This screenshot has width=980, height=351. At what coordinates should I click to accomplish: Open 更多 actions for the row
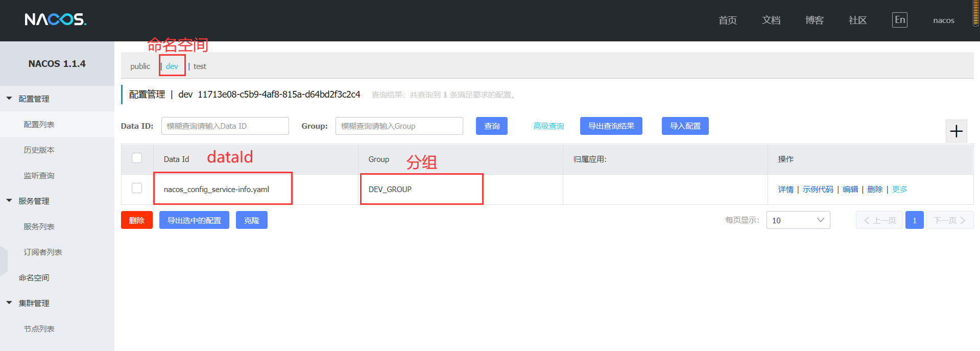[900, 190]
